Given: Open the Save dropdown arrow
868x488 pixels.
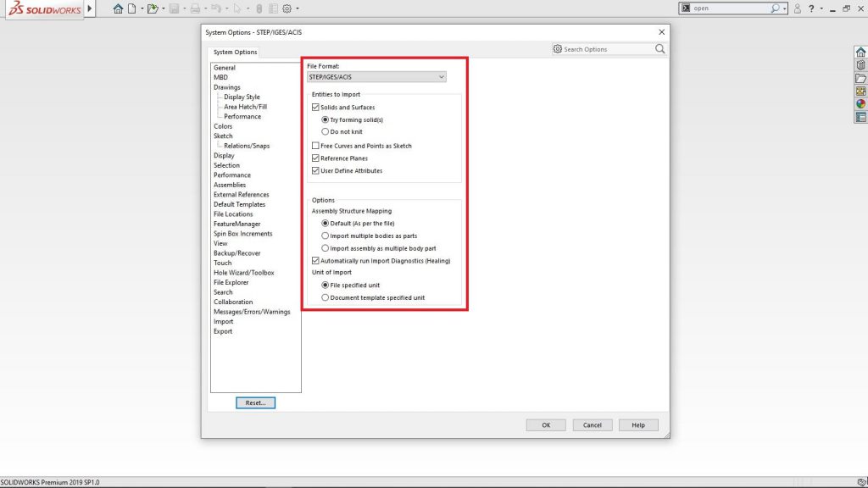Looking at the screenshot, I should point(184,8).
